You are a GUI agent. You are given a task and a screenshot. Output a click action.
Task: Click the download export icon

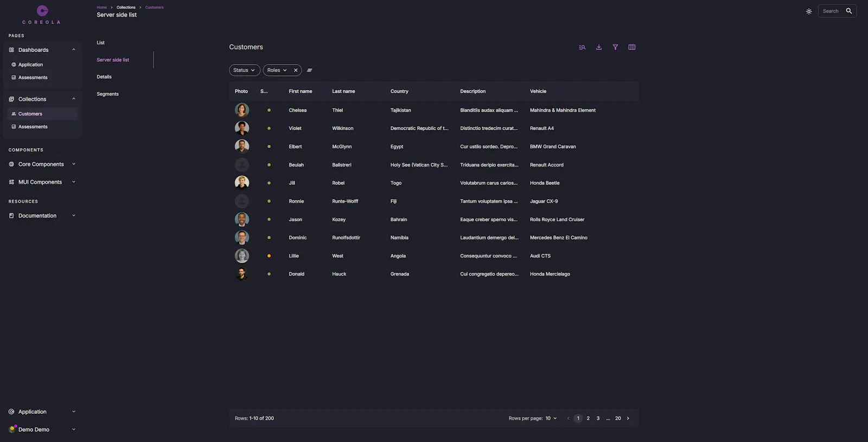tap(599, 47)
